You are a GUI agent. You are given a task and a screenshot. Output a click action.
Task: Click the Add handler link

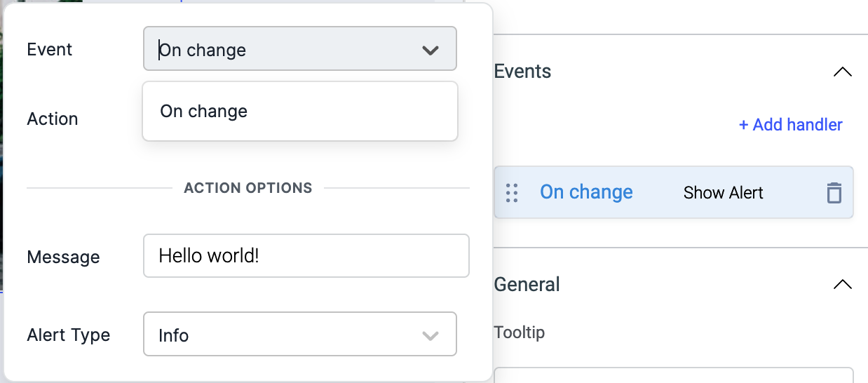click(x=790, y=125)
